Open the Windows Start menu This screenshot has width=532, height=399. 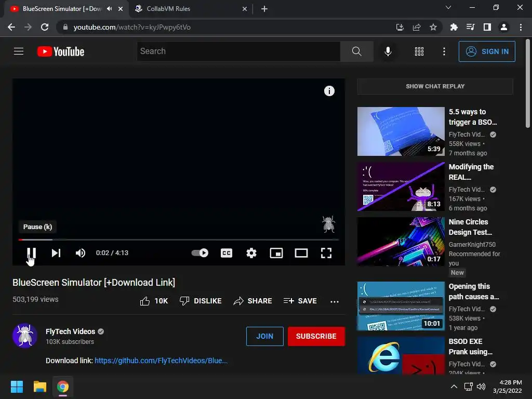17,387
